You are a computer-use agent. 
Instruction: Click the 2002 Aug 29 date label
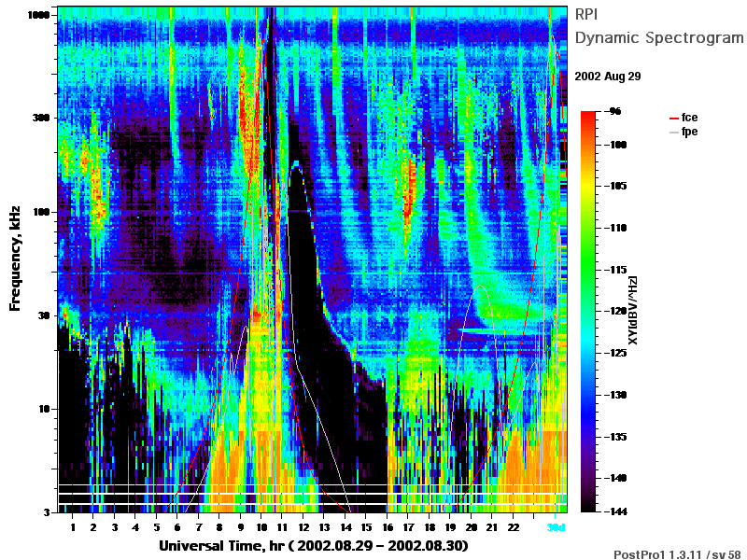[x=608, y=77]
